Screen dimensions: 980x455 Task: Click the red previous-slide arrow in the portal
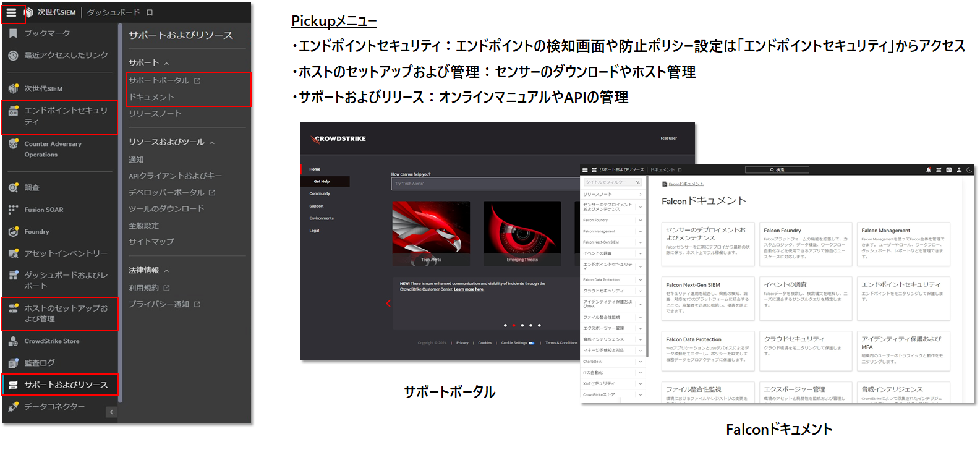[388, 303]
